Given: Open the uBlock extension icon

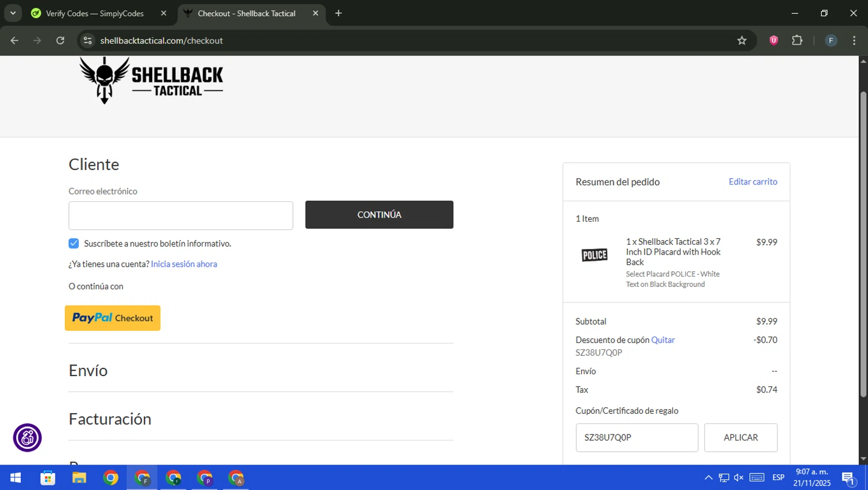Looking at the screenshot, I should 774,40.
